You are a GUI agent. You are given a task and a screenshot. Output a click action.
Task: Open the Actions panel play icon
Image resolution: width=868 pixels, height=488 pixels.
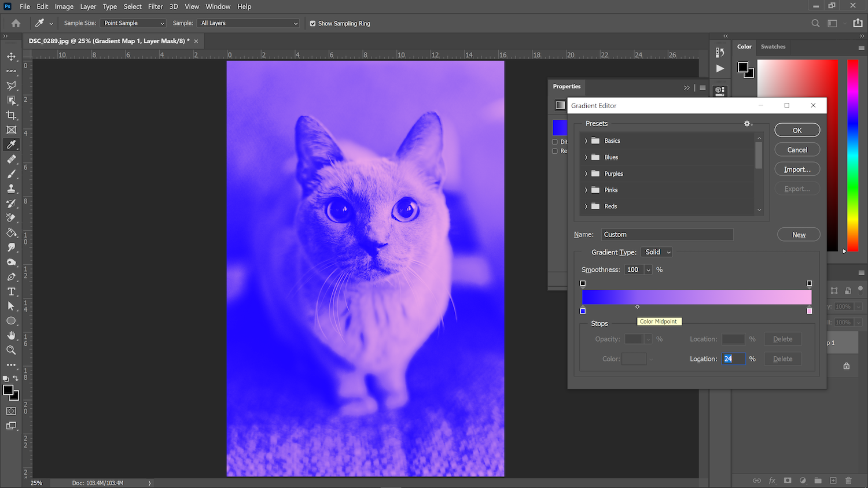click(720, 68)
